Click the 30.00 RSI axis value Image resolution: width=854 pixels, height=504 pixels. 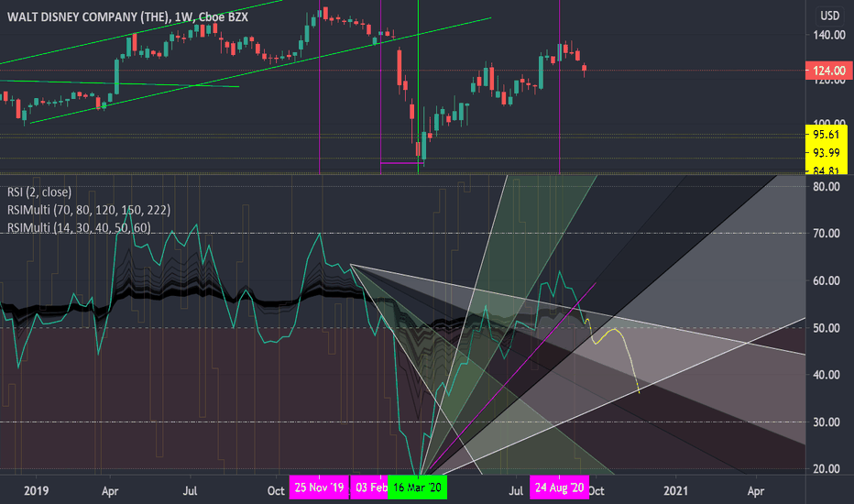pos(826,422)
